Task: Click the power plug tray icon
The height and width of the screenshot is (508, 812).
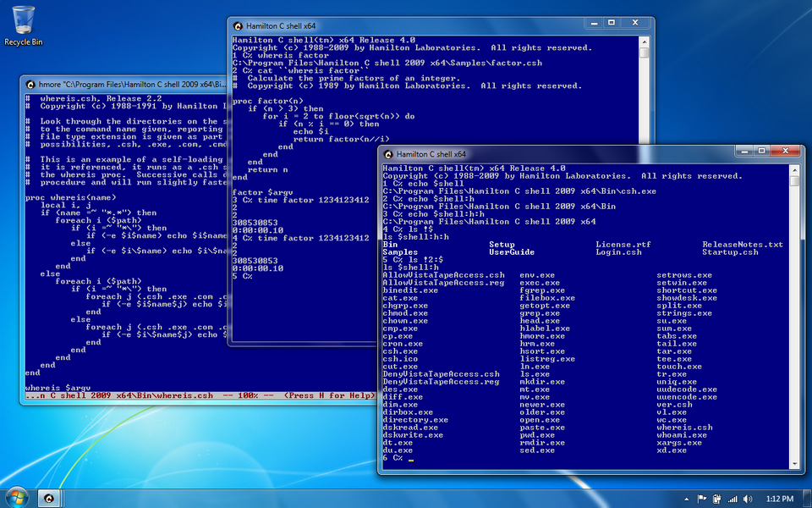Action: tap(717, 499)
